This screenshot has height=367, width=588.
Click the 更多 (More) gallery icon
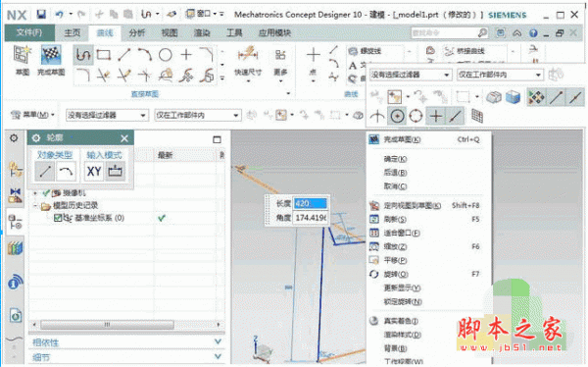(x=280, y=55)
